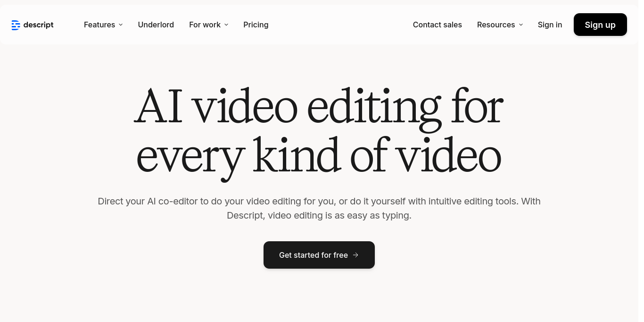This screenshot has width=644, height=322.
Task: Select Sign in
Action: point(550,25)
